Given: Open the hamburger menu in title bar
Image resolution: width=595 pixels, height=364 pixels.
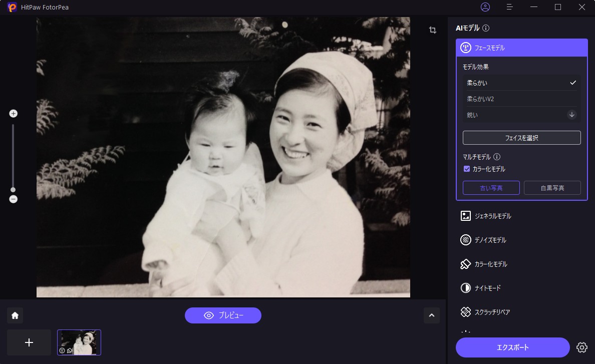Looking at the screenshot, I should point(510,7).
